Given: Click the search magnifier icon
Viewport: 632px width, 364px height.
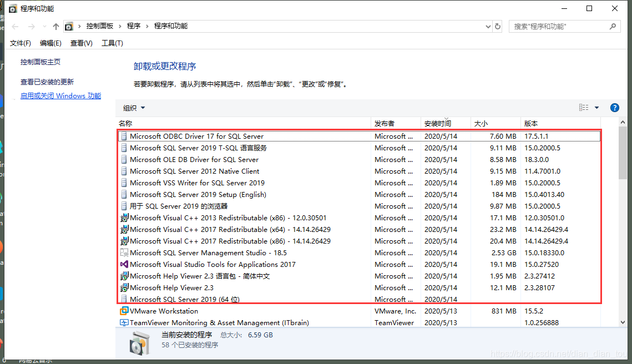Looking at the screenshot, I should coord(613,26).
